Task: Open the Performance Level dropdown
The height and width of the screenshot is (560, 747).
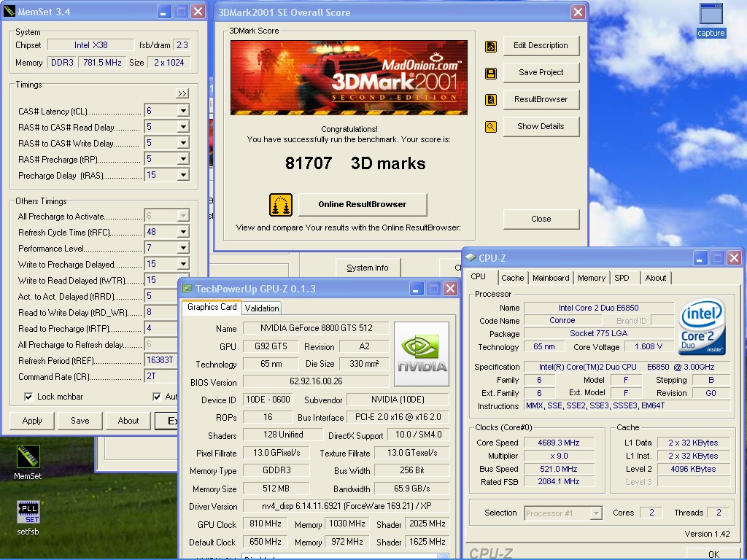Action: click(183, 248)
